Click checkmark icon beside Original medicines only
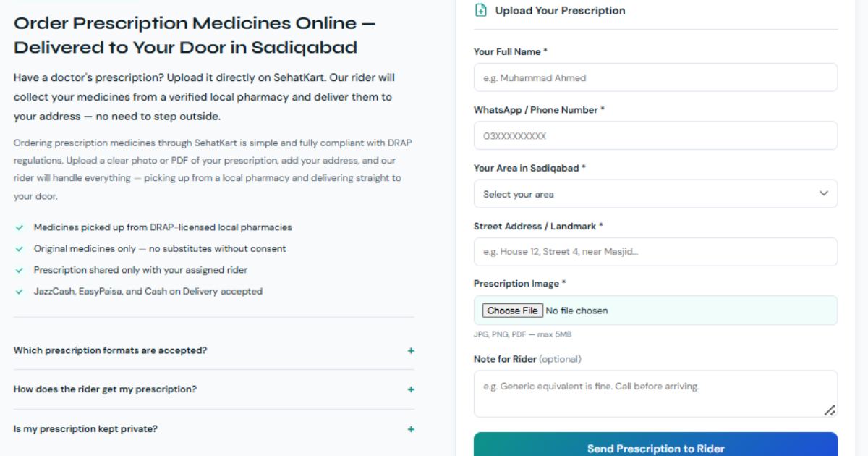Image resolution: width=868 pixels, height=456 pixels. point(20,248)
